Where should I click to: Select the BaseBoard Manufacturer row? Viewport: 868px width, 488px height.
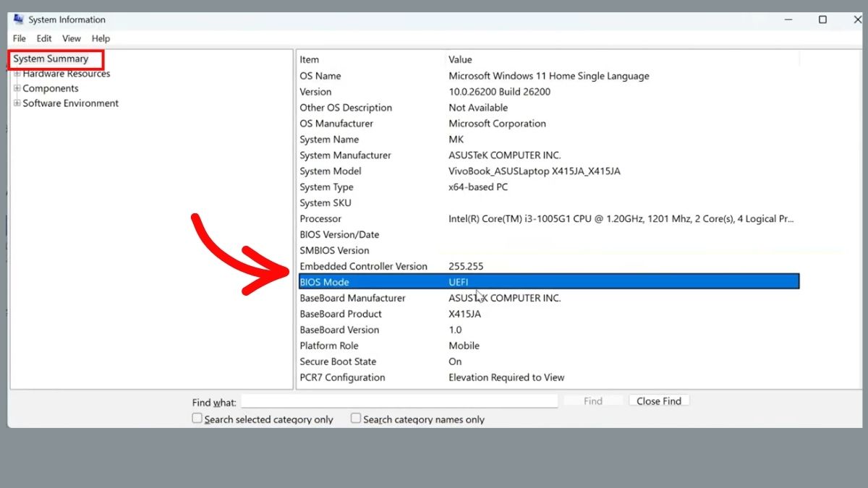tap(549, 299)
